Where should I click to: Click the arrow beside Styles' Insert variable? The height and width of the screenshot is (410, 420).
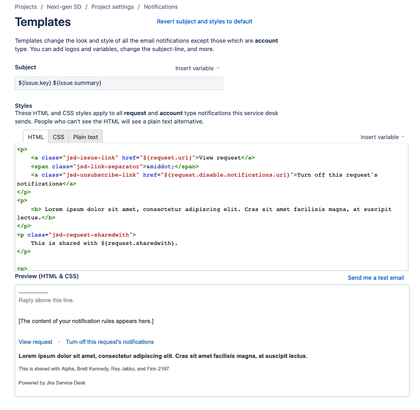pos(403,137)
